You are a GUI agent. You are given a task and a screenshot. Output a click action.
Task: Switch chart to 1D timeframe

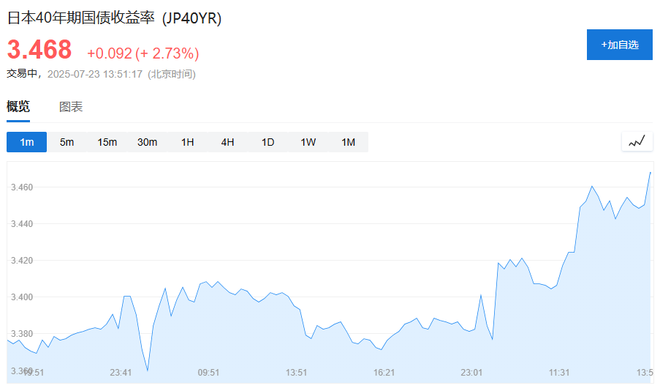pos(268,142)
